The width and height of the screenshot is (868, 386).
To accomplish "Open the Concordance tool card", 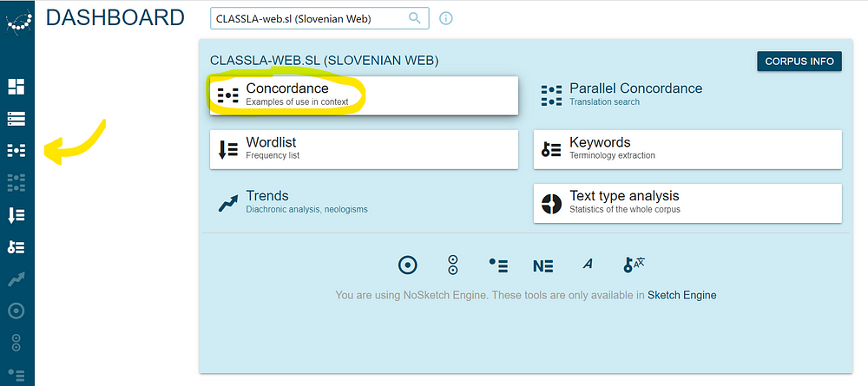I will (x=364, y=95).
